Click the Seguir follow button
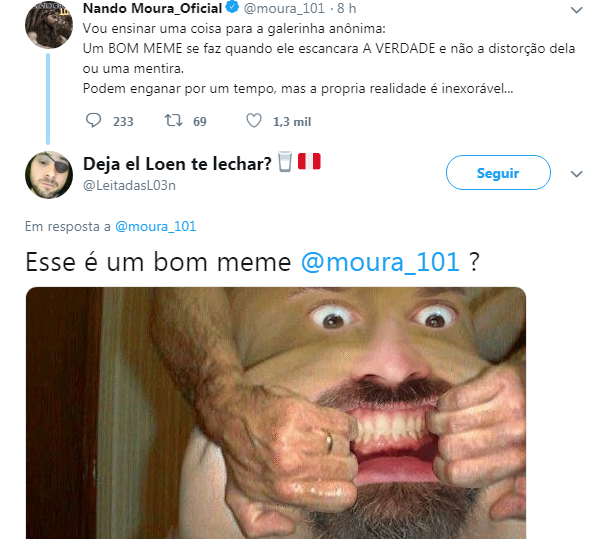The width and height of the screenshot is (606, 539). coord(498,172)
